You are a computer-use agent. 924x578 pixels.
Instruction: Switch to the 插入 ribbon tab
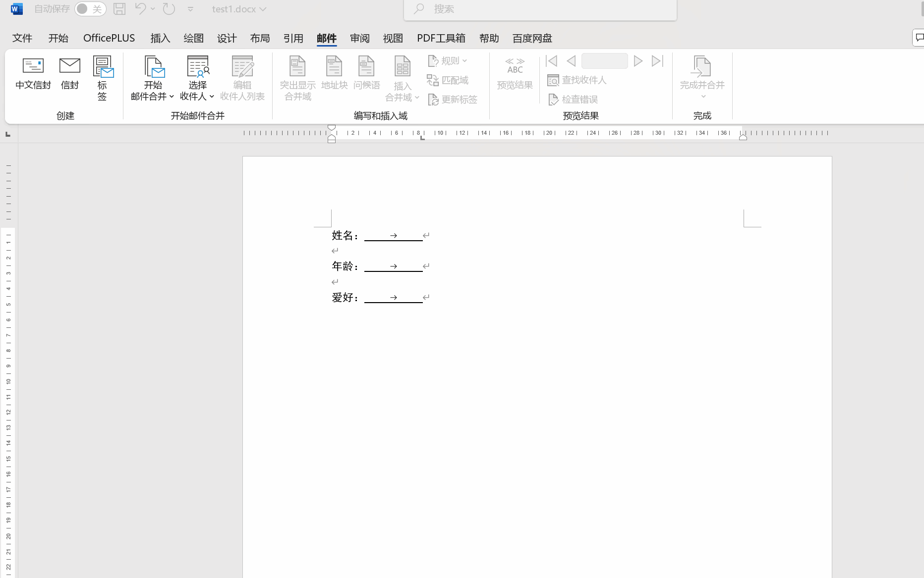coord(160,38)
